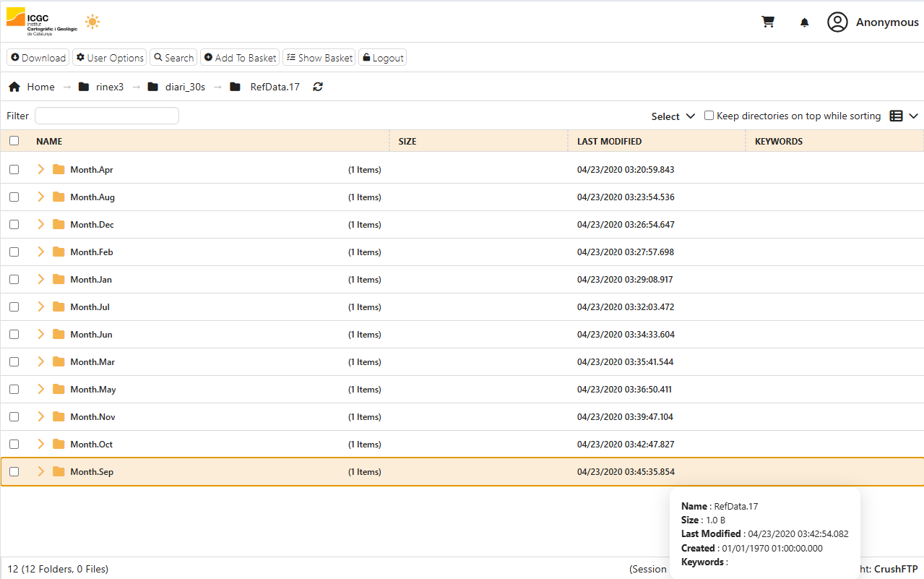Open the shopping cart icon
Viewport: 924px width, 579px height.
point(768,22)
